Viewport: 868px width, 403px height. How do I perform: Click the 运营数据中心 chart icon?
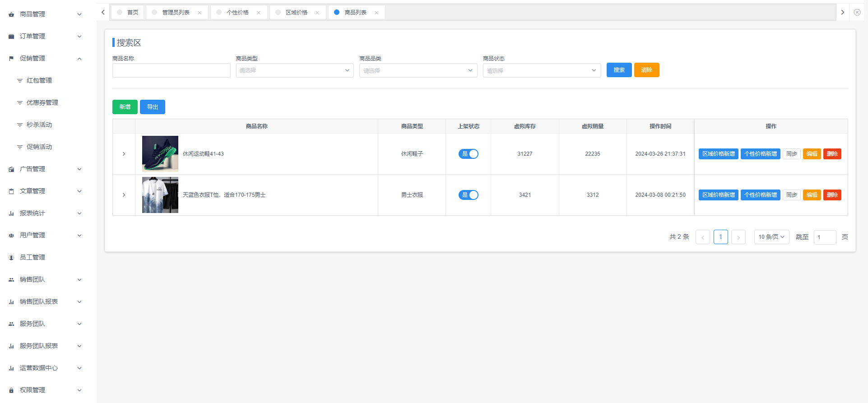11,368
